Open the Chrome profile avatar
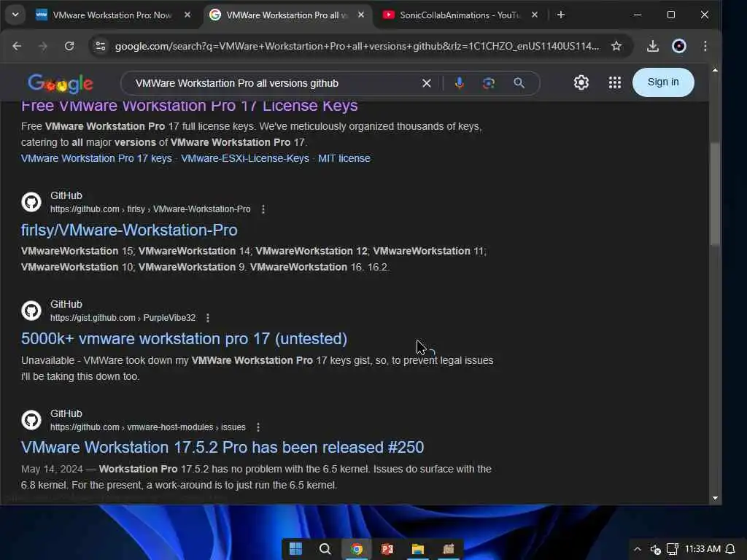 [679, 46]
